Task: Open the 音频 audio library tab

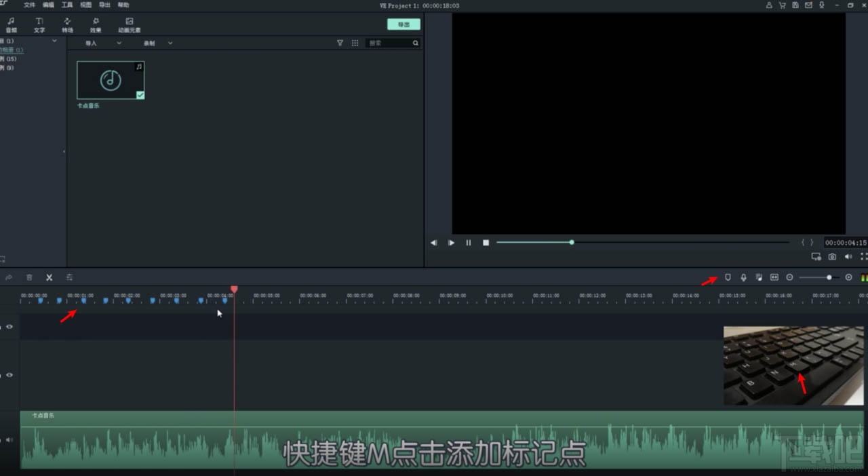Action: pyautogui.click(x=11, y=26)
